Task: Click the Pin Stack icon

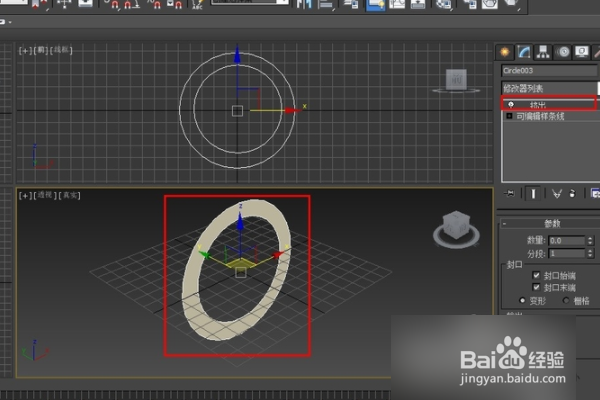Action: [509, 194]
